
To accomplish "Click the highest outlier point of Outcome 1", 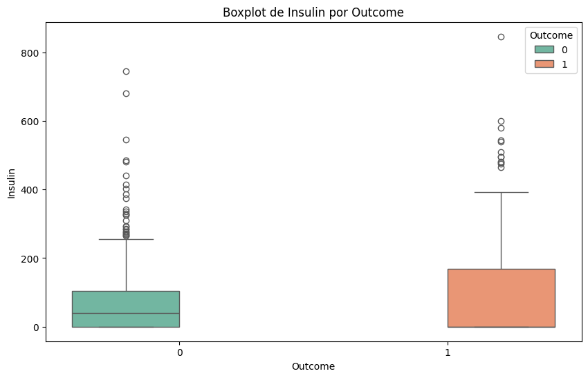I will tap(501, 37).
